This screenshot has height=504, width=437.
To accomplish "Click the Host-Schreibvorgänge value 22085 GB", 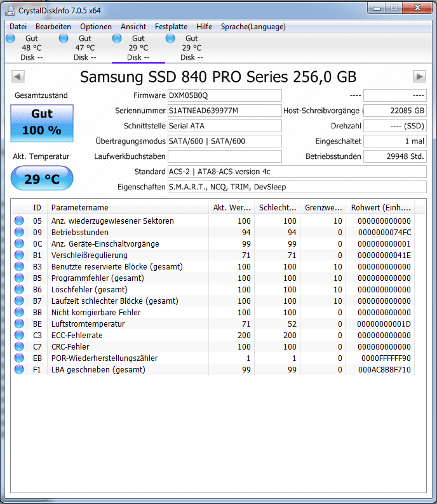I will click(395, 111).
